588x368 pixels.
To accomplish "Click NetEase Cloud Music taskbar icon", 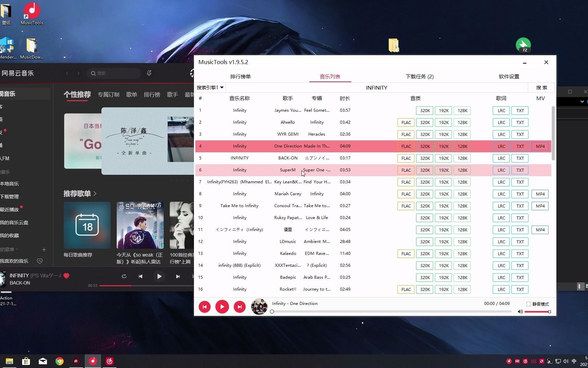I will click(110, 361).
